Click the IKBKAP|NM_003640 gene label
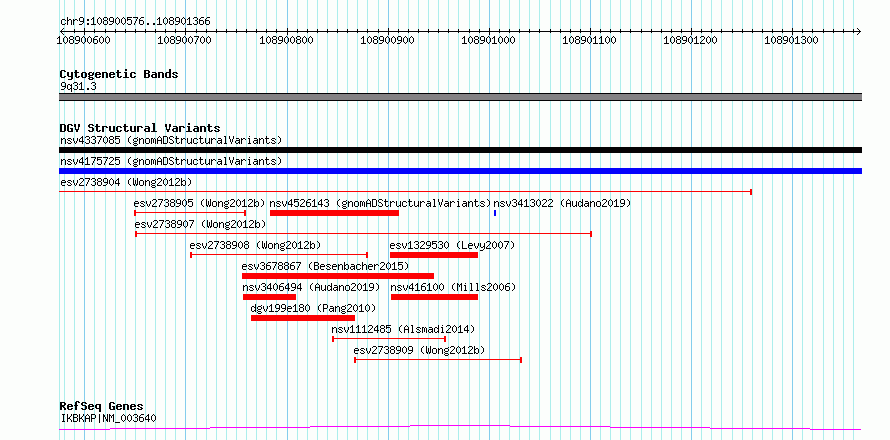Viewport: 890px width, 440px height. pos(108,418)
